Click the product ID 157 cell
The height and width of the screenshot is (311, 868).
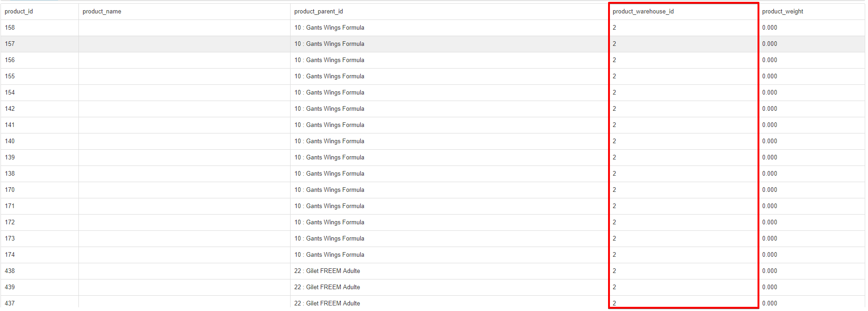pos(10,44)
